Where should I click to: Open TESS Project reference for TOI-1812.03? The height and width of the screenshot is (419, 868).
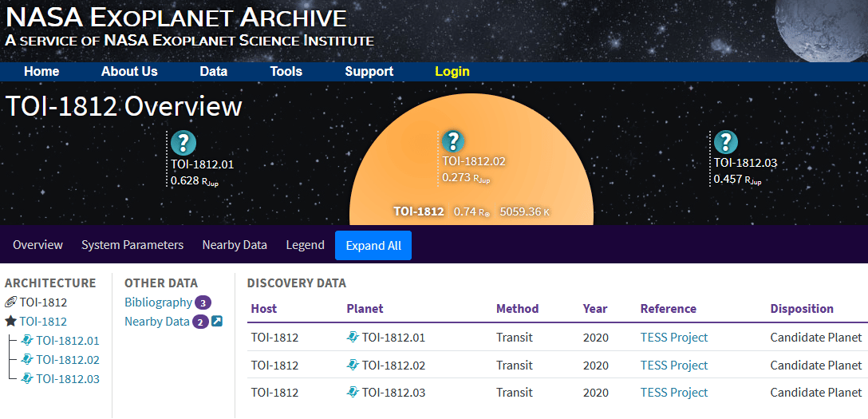pyautogui.click(x=673, y=393)
